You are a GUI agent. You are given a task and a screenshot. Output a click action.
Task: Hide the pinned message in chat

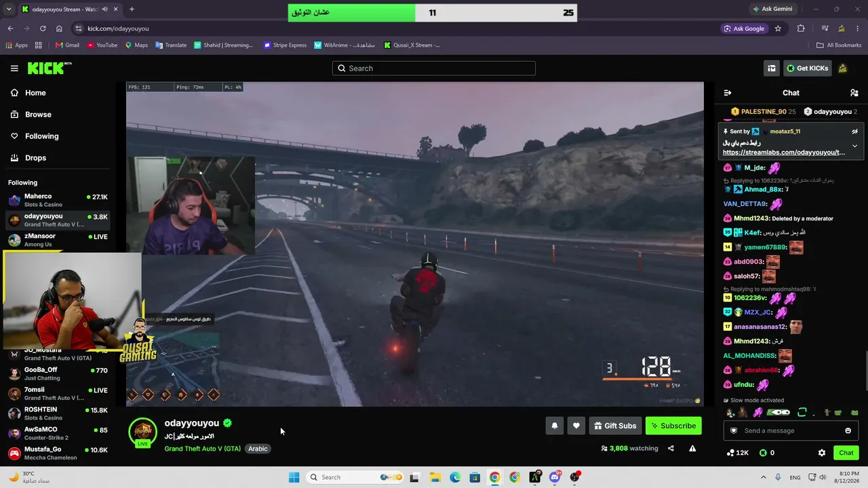tap(854, 131)
